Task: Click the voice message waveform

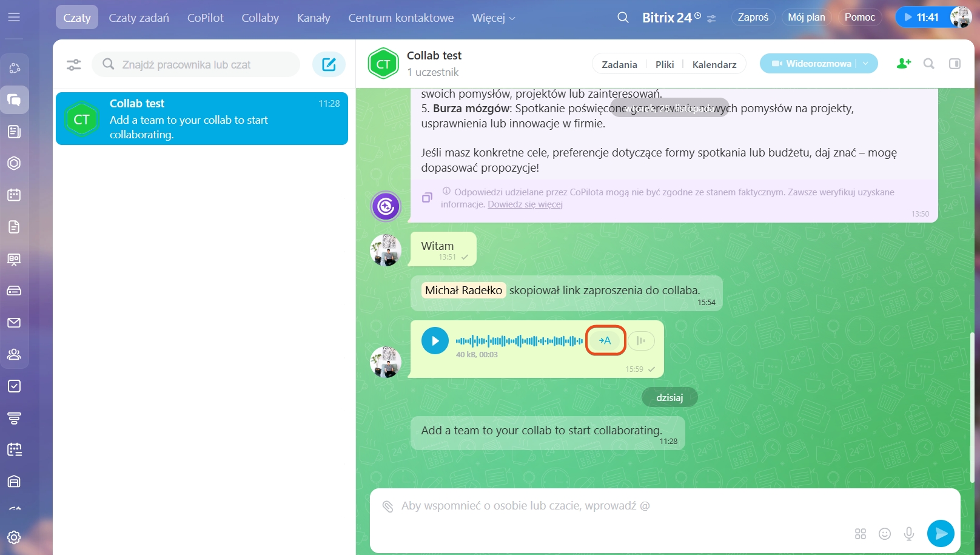Action: tap(519, 341)
